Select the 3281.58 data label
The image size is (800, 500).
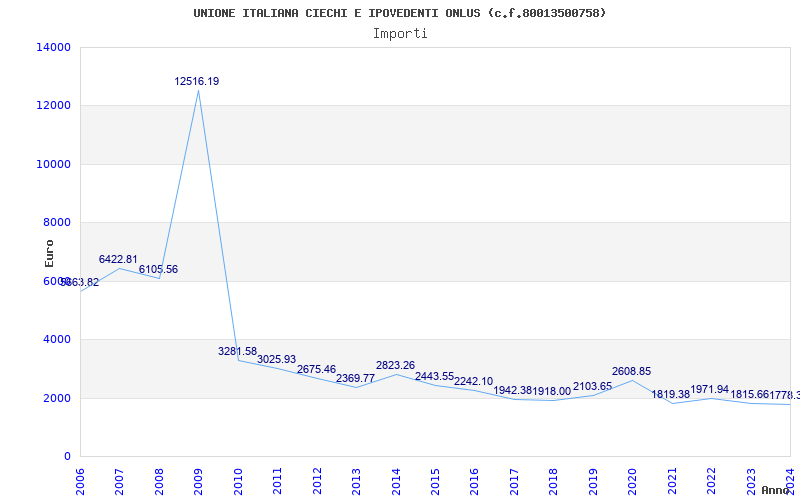click(x=237, y=351)
